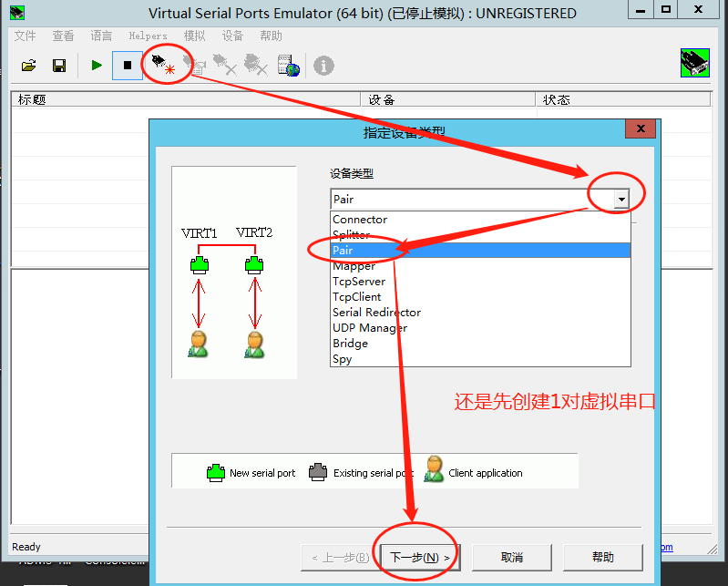728x586 pixels.
Task: Stop emulation with the black square icon
Action: pos(128,66)
